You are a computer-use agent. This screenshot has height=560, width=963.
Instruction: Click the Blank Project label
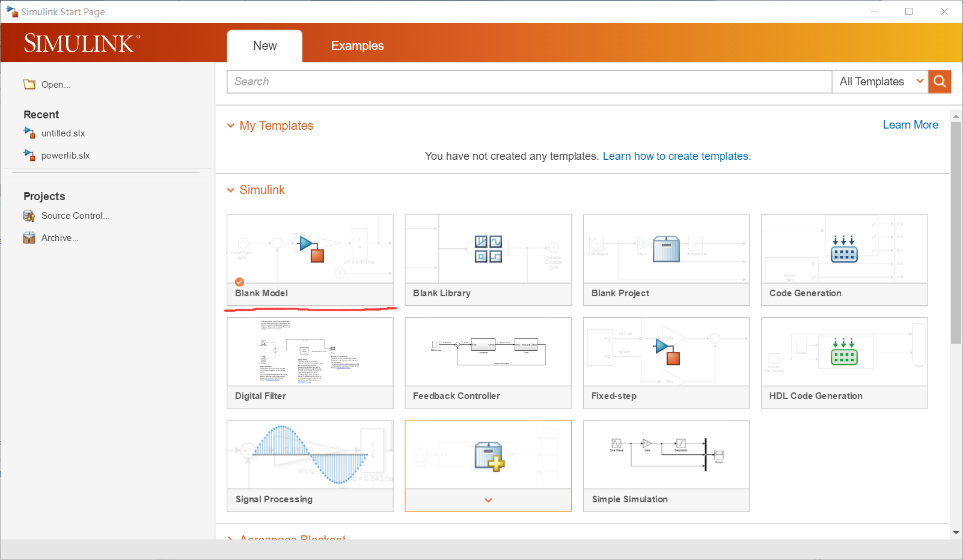coord(620,293)
